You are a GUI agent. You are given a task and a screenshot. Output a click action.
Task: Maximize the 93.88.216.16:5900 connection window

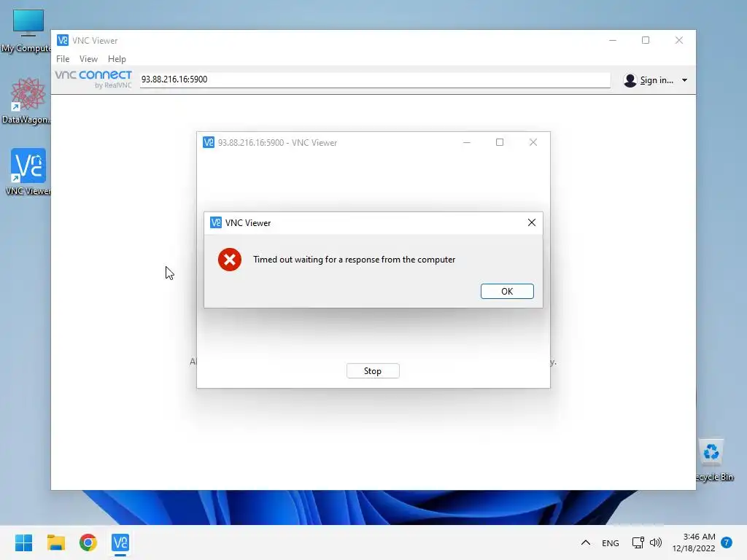(x=500, y=142)
